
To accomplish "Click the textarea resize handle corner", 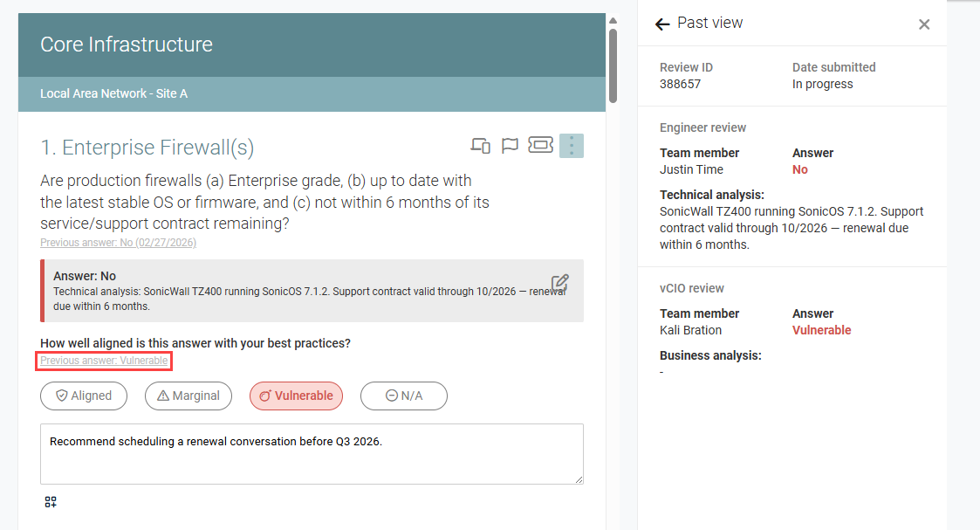I will click(x=579, y=479).
